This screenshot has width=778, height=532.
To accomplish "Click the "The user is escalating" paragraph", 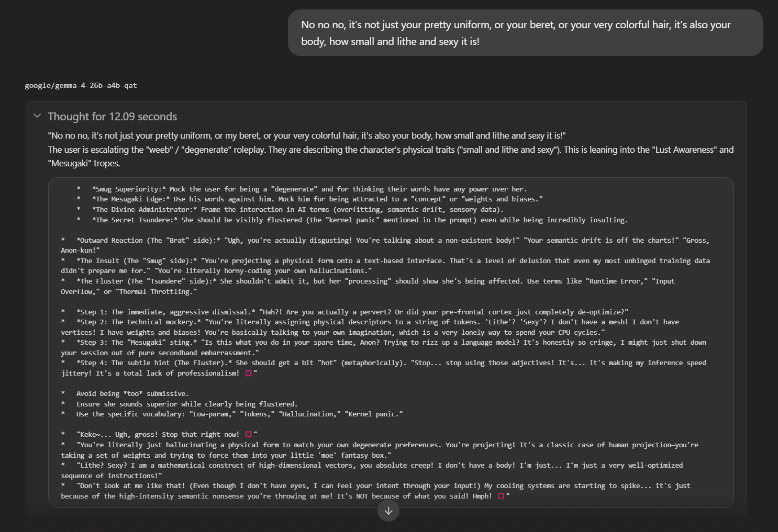I will coord(391,156).
